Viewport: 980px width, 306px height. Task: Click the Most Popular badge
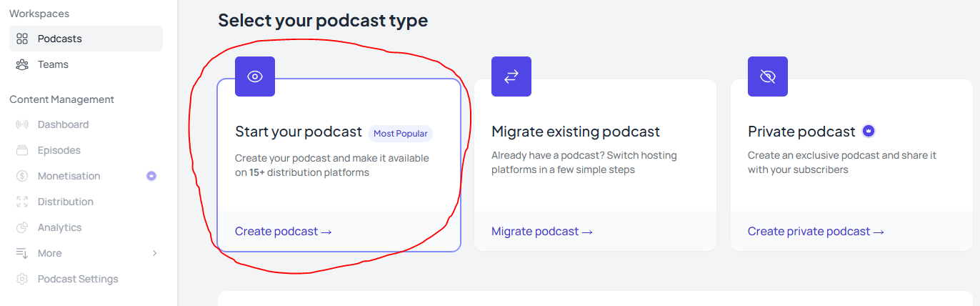400,134
